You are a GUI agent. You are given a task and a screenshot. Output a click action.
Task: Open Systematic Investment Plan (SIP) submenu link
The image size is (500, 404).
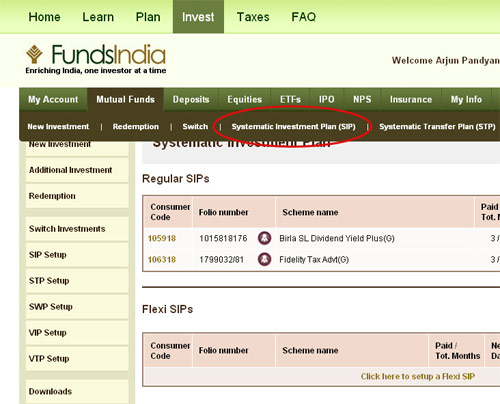click(294, 127)
